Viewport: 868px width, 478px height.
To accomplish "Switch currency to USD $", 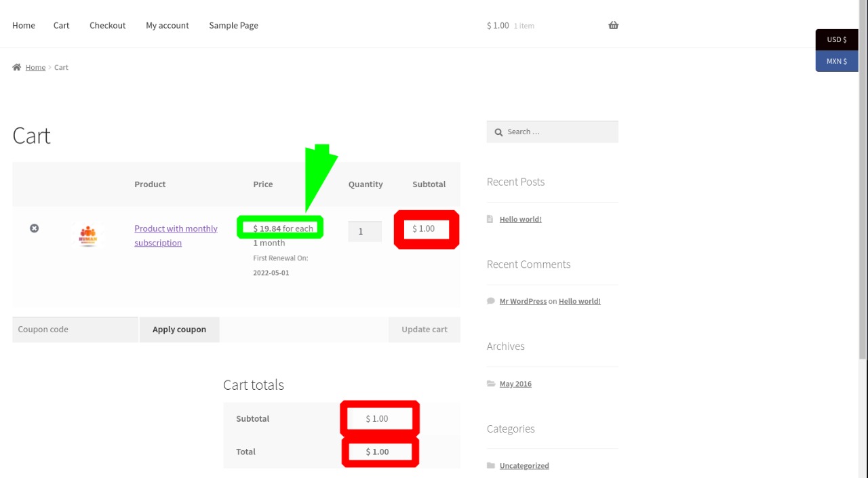I will (836, 39).
